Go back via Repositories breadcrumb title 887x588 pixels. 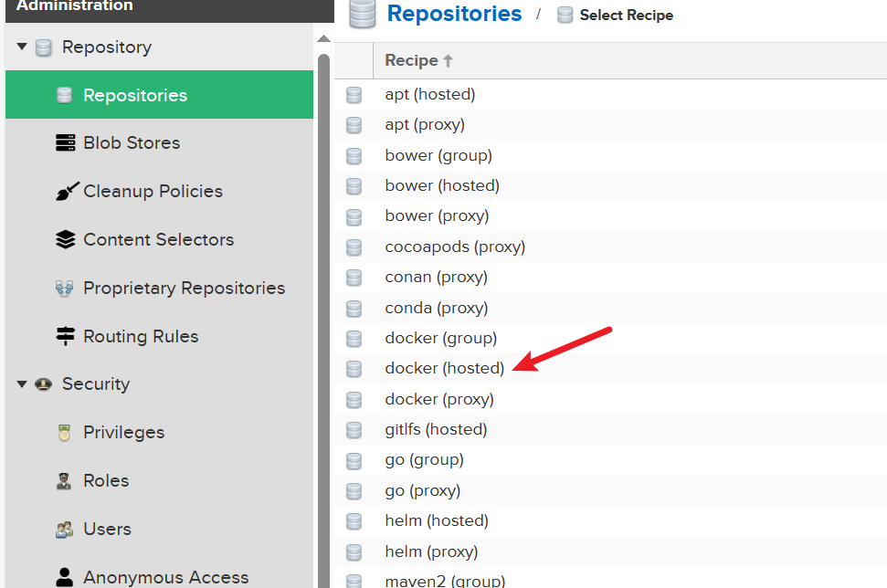[x=454, y=15]
